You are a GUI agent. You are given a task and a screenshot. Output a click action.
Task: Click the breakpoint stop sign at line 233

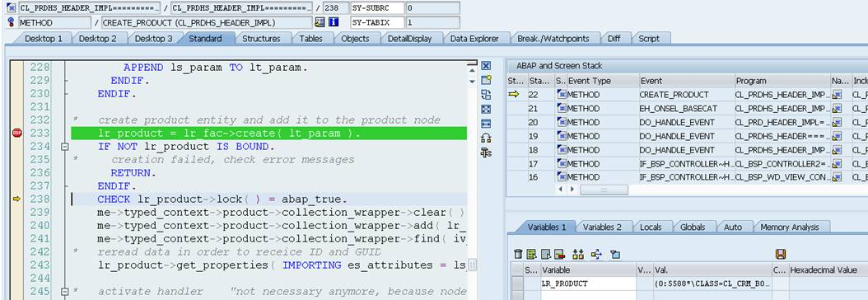click(x=16, y=133)
